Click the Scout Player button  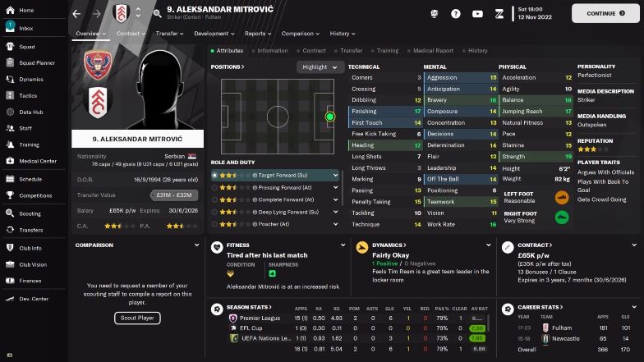pyautogui.click(x=137, y=318)
